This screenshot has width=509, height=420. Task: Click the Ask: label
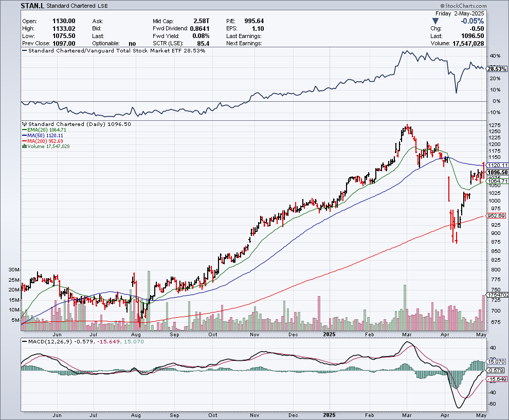pyautogui.click(x=97, y=21)
